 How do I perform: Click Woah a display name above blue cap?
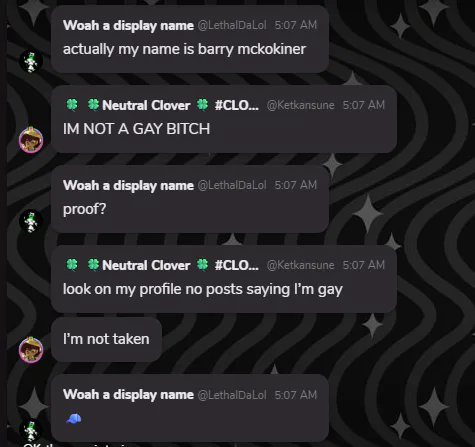(x=128, y=395)
